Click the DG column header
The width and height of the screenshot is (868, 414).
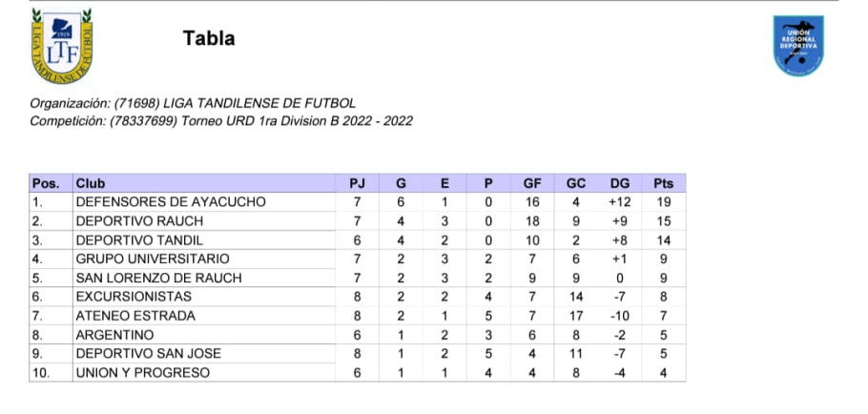(x=620, y=183)
